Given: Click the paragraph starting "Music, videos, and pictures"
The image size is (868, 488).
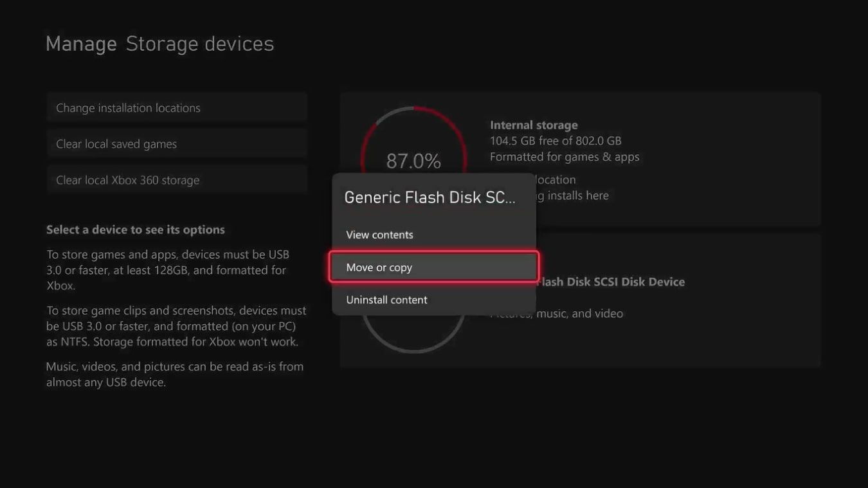Looking at the screenshot, I should [x=175, y=374].
